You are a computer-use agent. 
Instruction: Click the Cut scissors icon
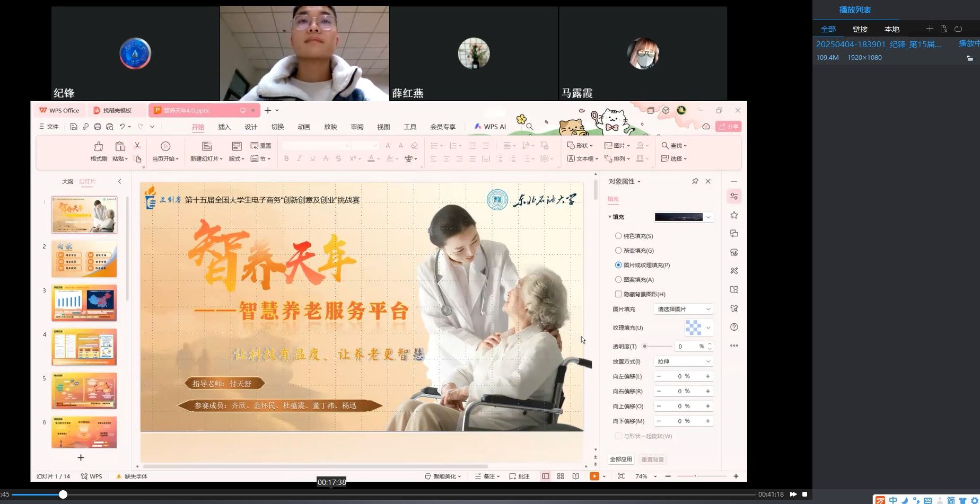(x=137, y=145)
